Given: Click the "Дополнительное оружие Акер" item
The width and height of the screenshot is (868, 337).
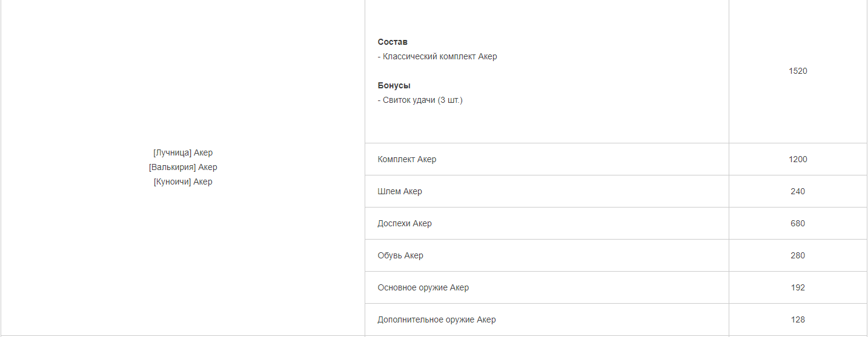Looking at the screenshot, I should pos(437,319).
